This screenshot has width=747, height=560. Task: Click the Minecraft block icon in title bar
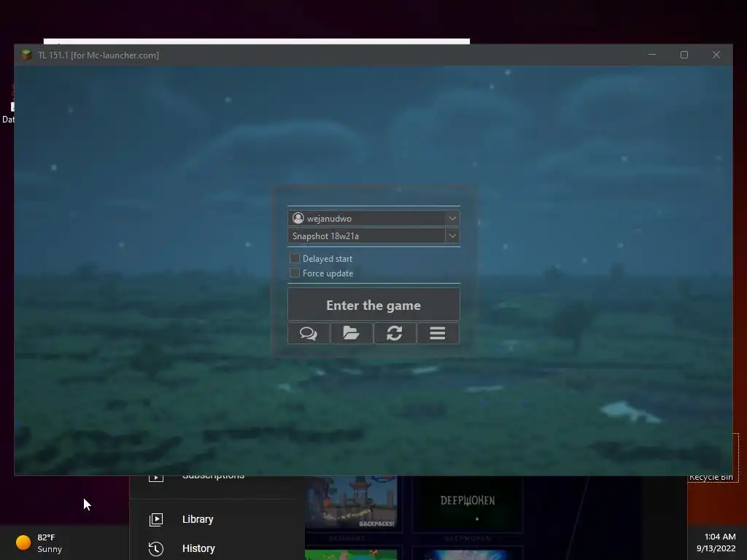(x=27, y=55)
